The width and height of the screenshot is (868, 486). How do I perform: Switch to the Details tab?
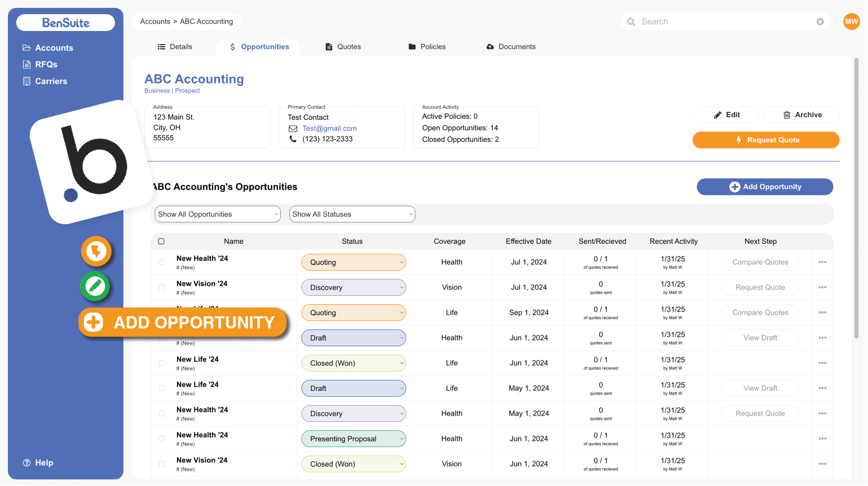175,47
